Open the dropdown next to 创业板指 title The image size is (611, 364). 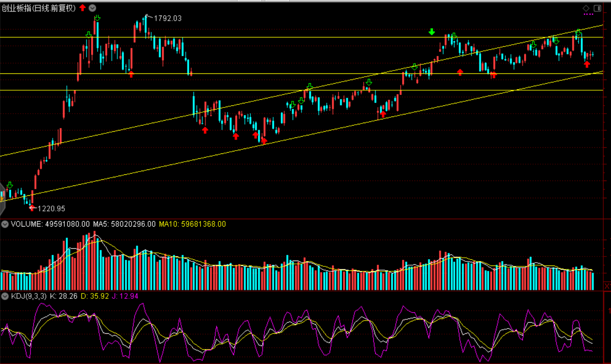[x=92, y=8]
